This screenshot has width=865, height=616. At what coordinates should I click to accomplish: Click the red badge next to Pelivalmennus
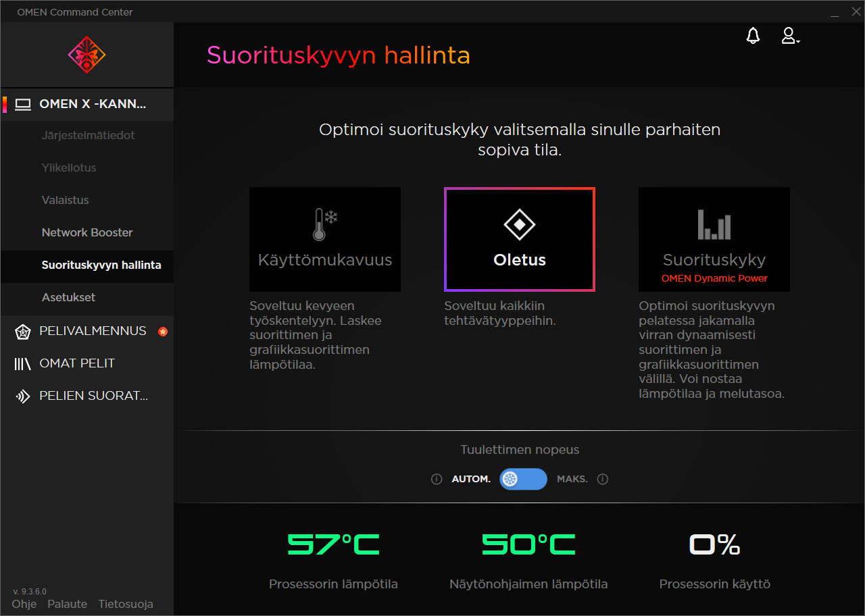162,332
